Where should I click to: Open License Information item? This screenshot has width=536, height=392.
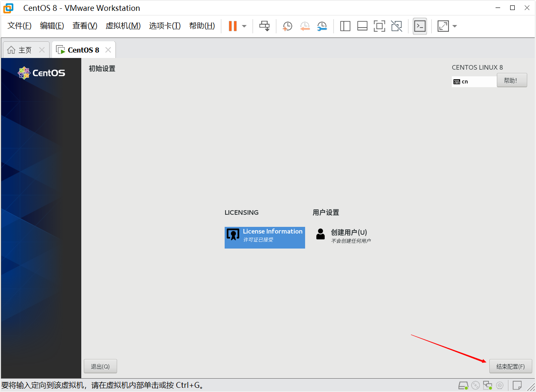(x=265, y=238)
